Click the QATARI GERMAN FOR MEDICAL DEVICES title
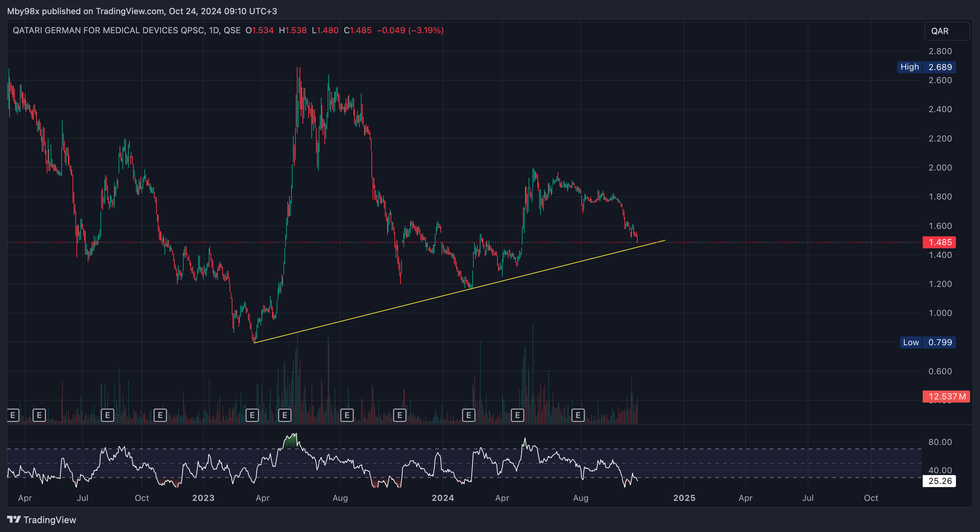The image size is (980, 532). 127,30
